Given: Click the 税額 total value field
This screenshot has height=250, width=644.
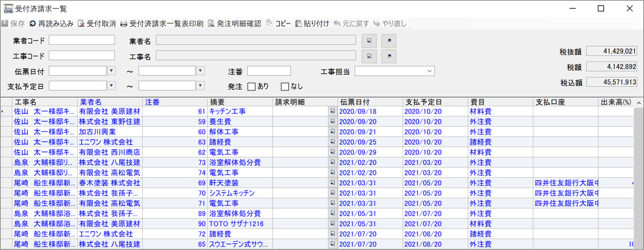Looking at the screenshot, I should coord(611,67).
